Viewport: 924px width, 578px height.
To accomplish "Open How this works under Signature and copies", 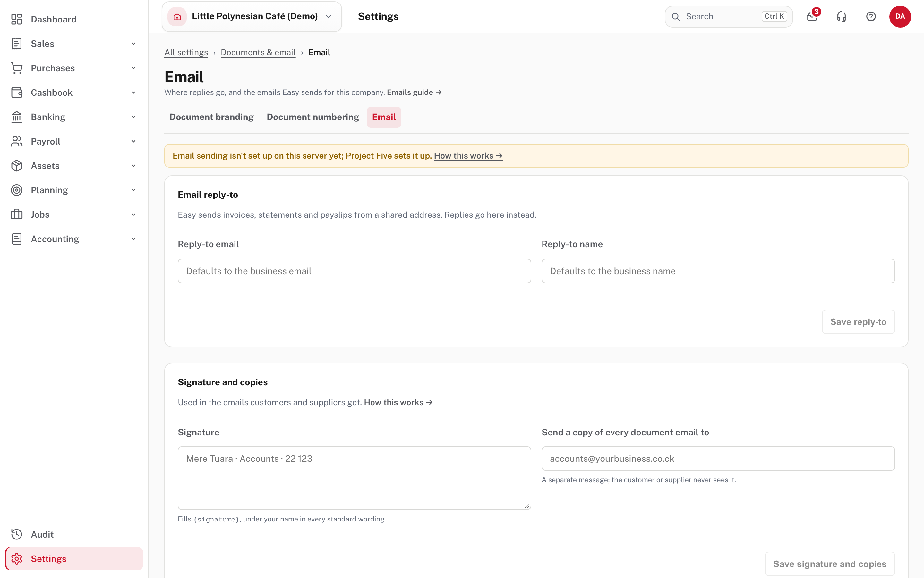I will click(398, 403).
